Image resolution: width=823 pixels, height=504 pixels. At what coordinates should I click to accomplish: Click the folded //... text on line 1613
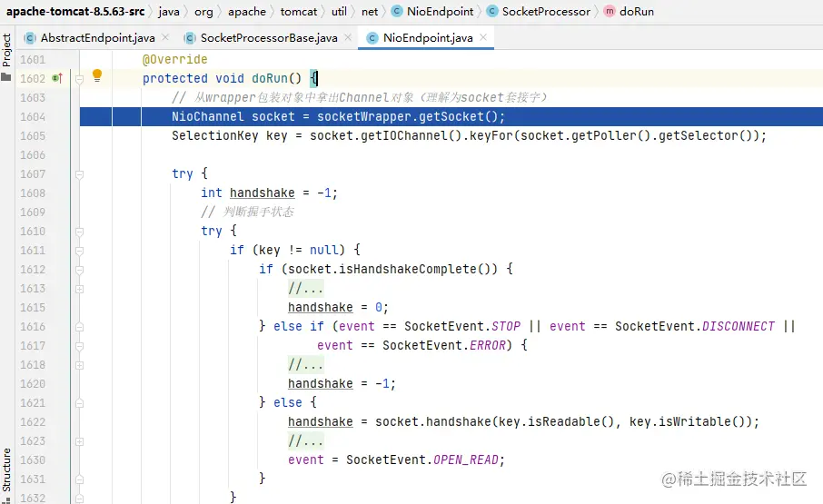click(x=305, y=289)
